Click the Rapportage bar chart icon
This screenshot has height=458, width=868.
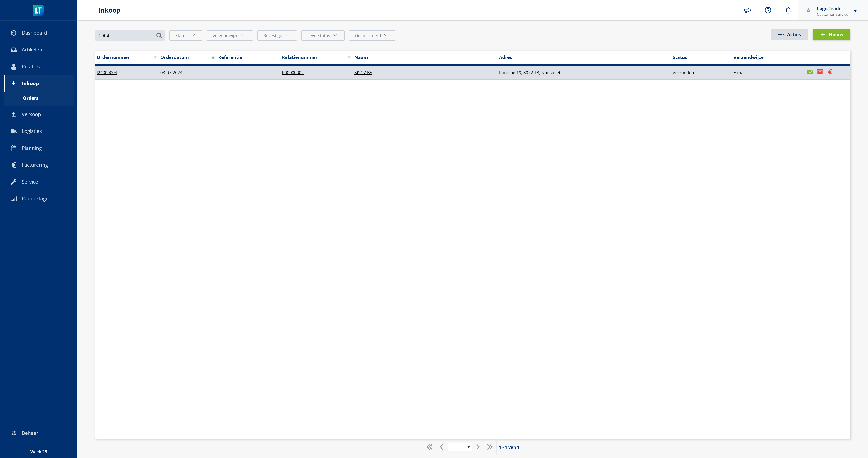click(14, 199)
